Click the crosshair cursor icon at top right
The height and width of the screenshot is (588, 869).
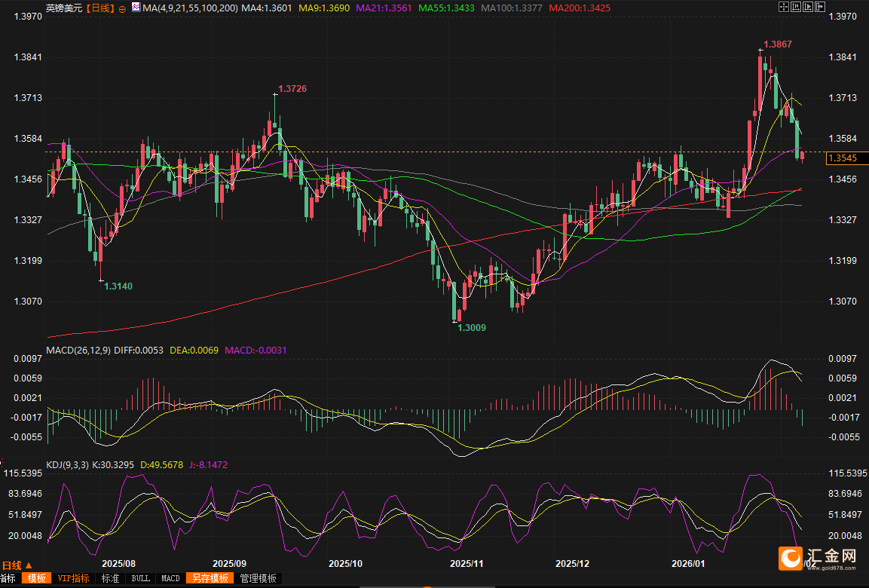tap(783, 7)
